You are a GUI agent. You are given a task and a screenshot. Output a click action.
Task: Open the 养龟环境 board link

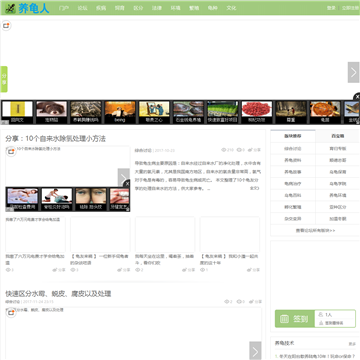click(338, 195)
